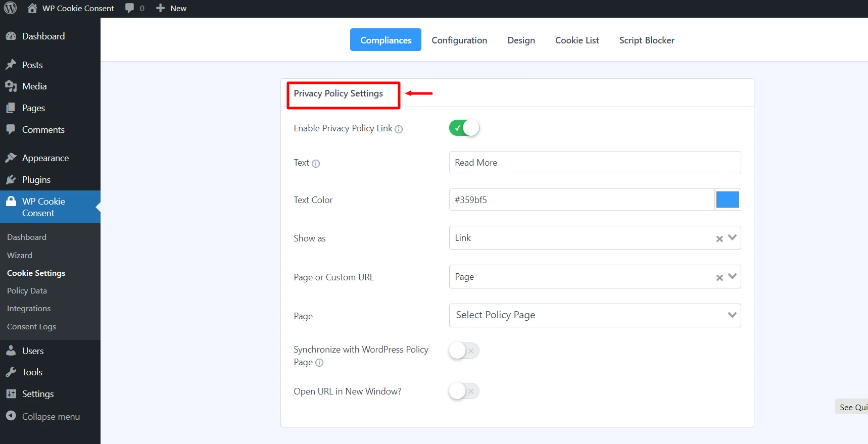The height and width of the screenshot is (444, 868).
Task: Click the See Quick Links button
Action: (x=851, y=407)
